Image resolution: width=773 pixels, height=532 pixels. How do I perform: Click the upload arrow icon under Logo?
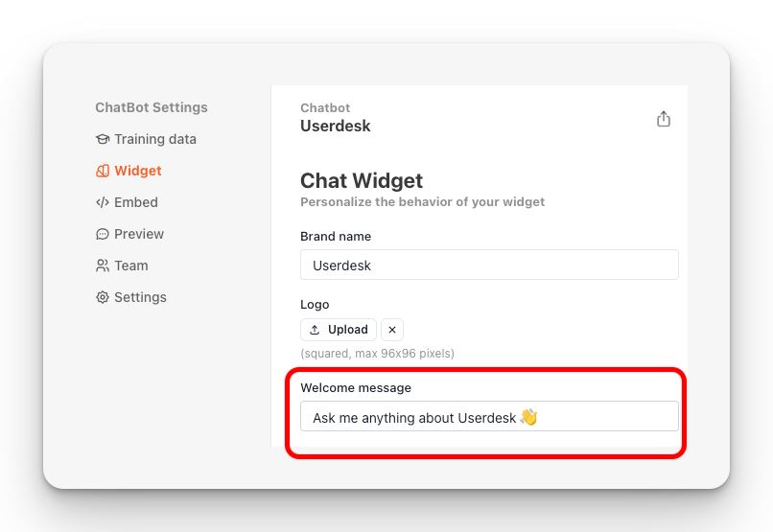tap(315, 330)
